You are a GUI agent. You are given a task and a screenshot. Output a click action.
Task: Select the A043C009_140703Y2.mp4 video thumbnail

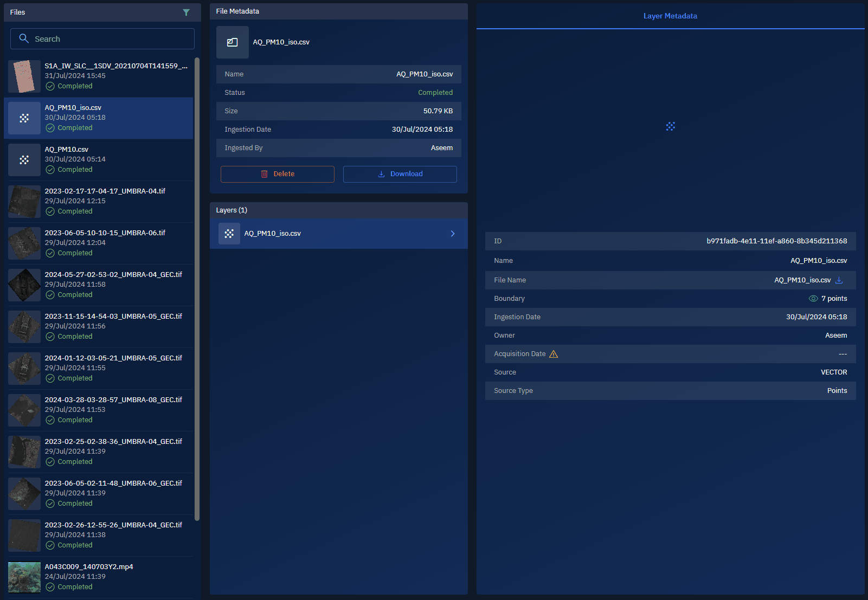[x=24, y=577]
